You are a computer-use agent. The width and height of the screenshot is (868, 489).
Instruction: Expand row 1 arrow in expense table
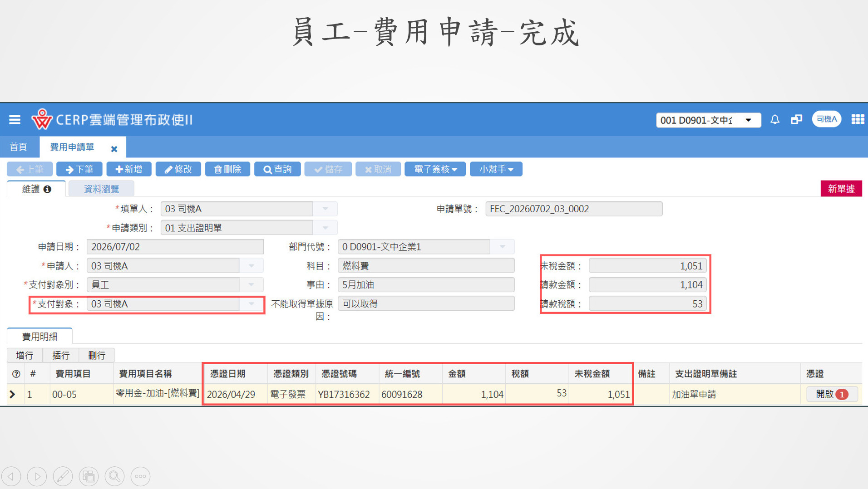tap(13, 394)
